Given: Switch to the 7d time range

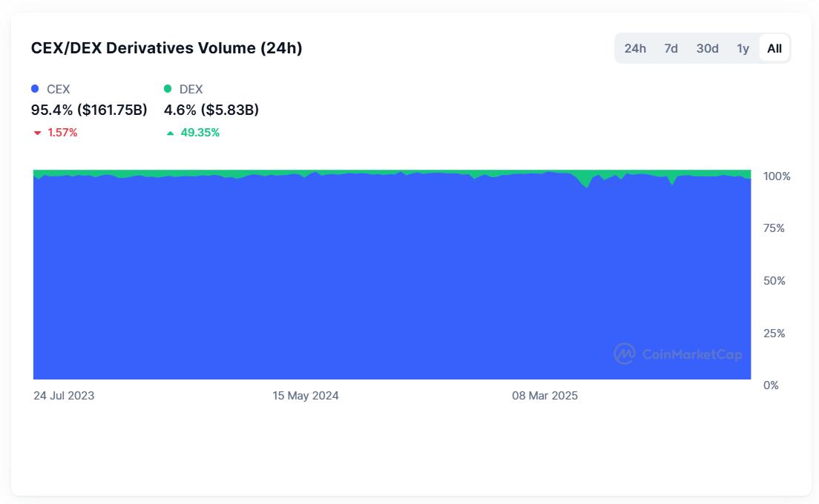Looking at the screenshot, I should [671, 49].
